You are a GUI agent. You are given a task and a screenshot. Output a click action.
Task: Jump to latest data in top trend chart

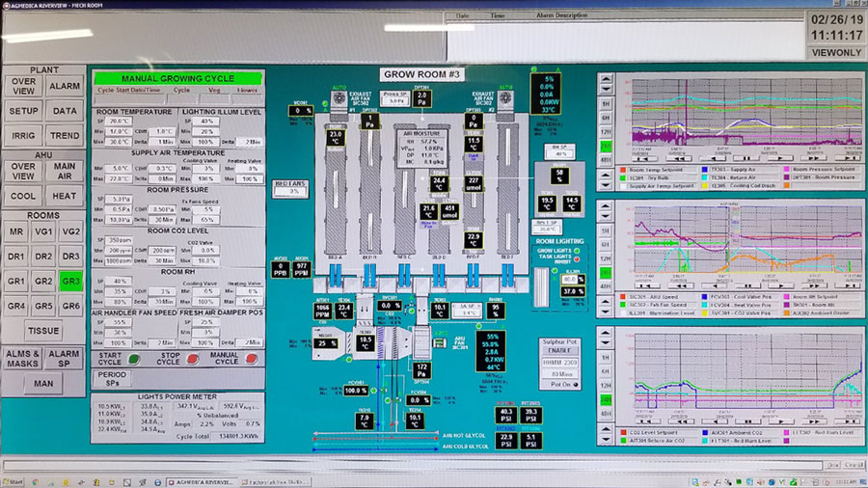849,159
